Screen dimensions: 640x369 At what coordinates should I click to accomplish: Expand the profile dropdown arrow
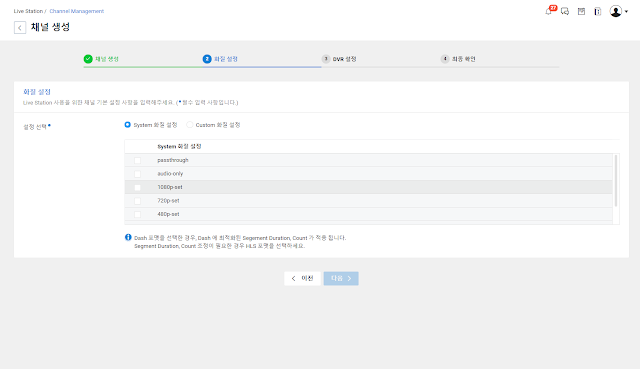[626, 11]
